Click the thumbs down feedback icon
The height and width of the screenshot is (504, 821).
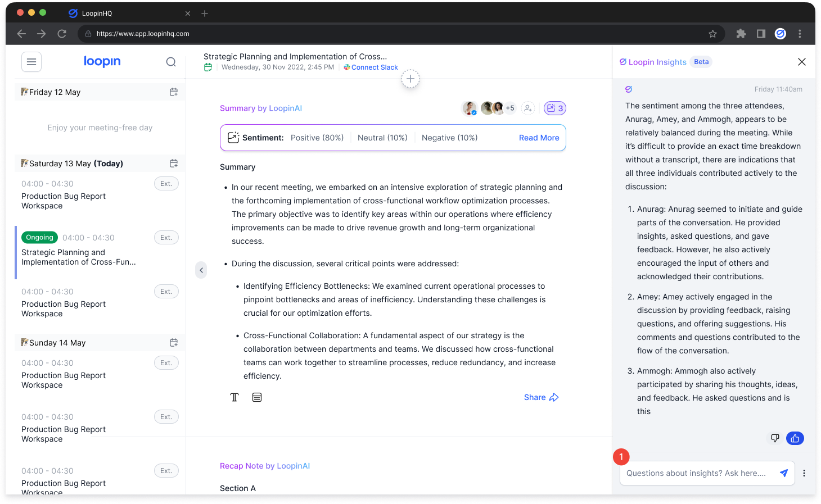[x=775, y=438]
